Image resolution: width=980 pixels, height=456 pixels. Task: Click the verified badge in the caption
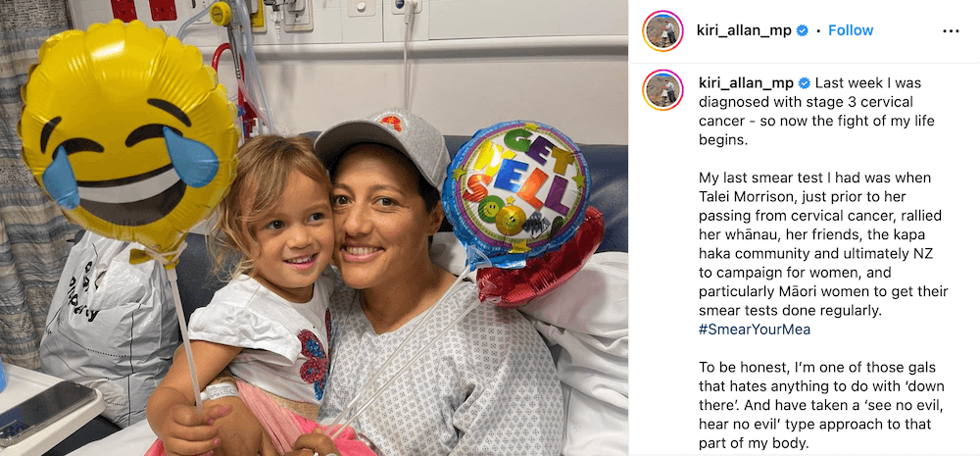point(805,83)
